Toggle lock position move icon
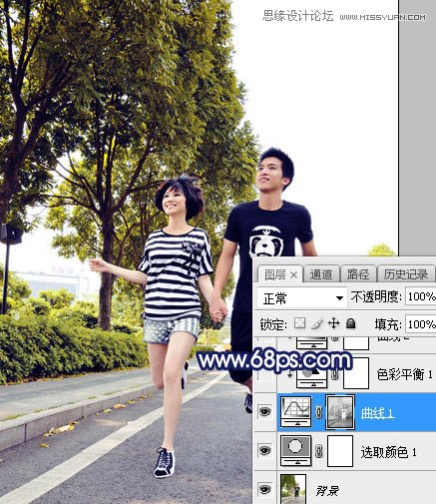This screenshot has height=504, width=436. click(333, 323)
